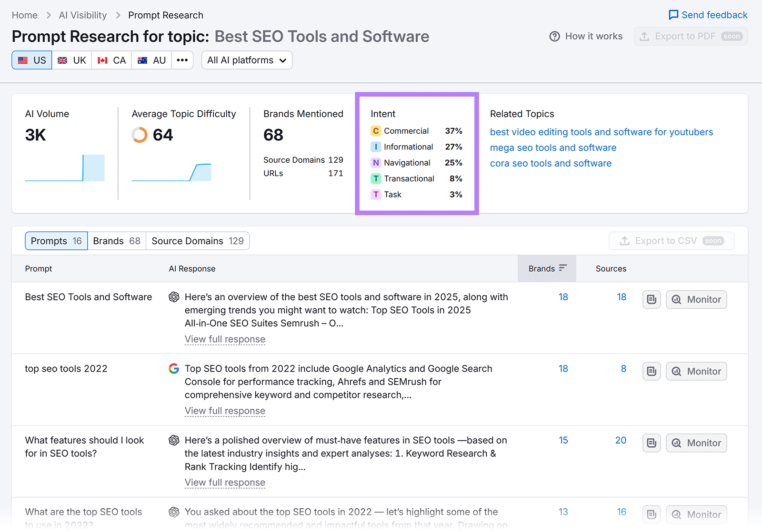The width and height of the screenshot is (762, 532).
Task: Click the Send feedback chat icon
Action: 673,15
